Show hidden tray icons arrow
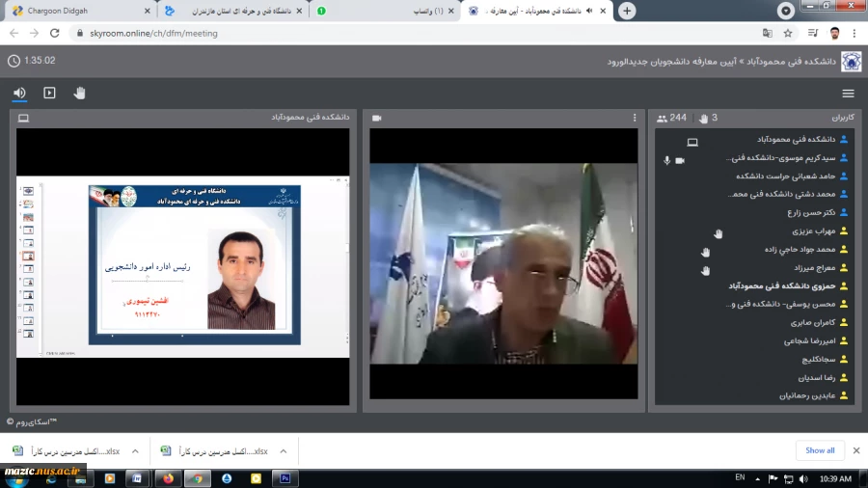 pyautogui.click(x=757, y=478)
